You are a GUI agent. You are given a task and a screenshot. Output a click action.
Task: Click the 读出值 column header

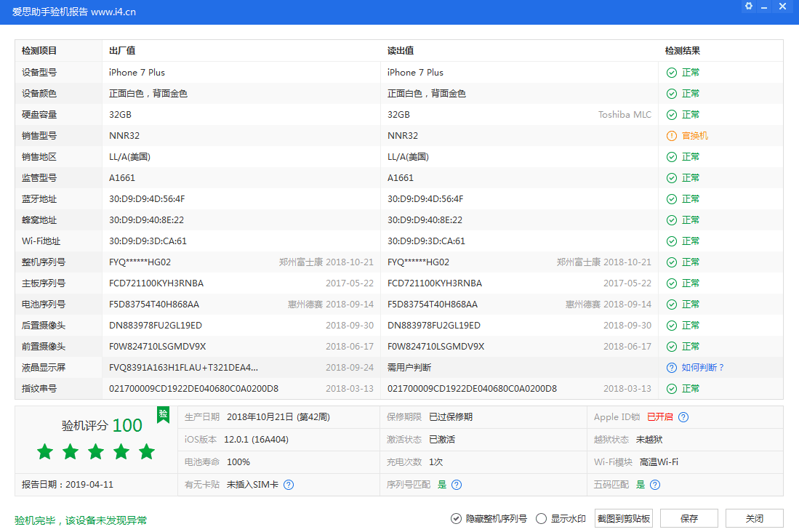tap(401, 51)
